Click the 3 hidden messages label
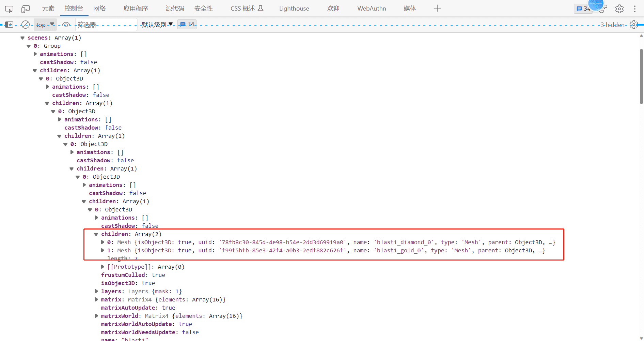This screenshot has height=341, width=644. (613, 25)
